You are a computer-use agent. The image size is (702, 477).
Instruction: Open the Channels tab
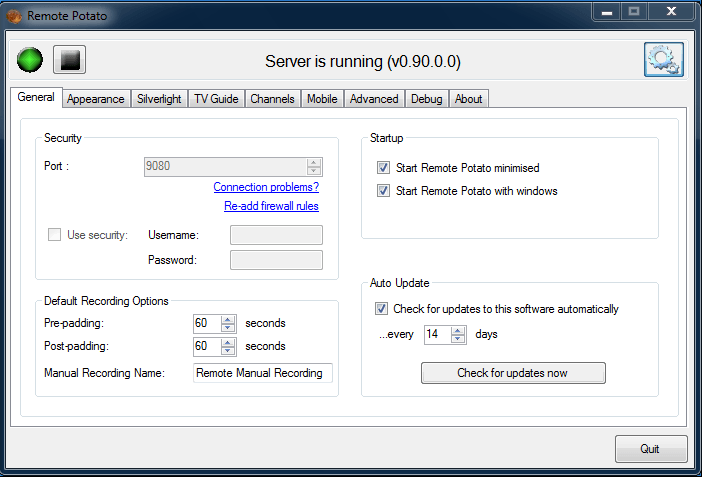coord(272,99)
